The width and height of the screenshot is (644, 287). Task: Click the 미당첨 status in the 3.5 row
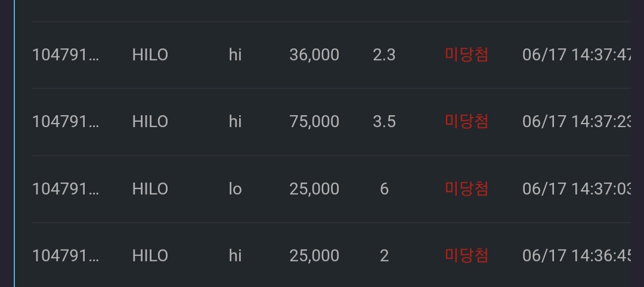(466, 122)
